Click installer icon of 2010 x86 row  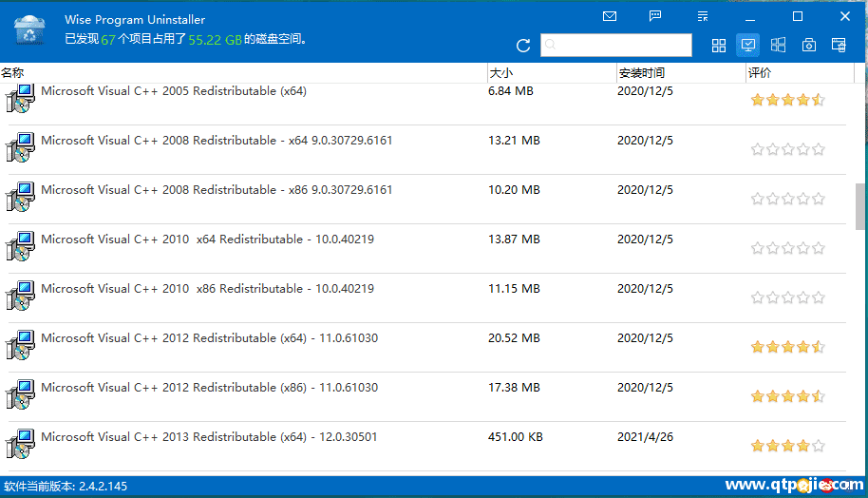coord(20,296)
